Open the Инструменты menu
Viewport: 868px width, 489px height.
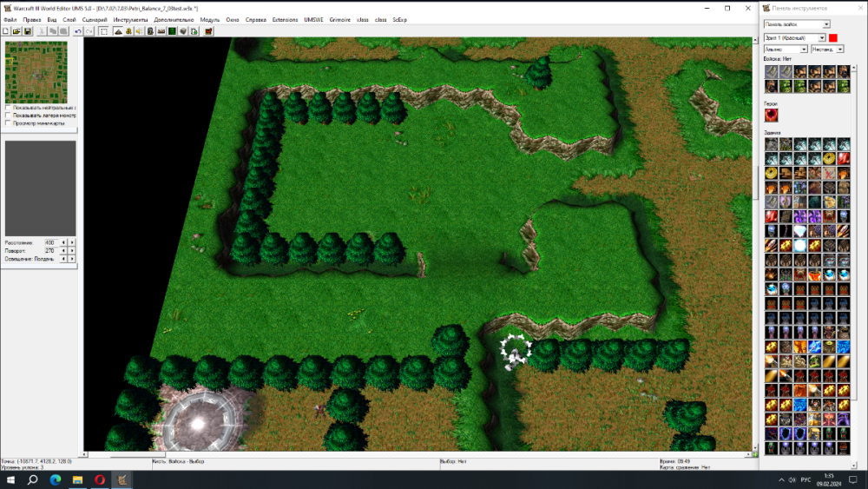[x=130, y=19]
